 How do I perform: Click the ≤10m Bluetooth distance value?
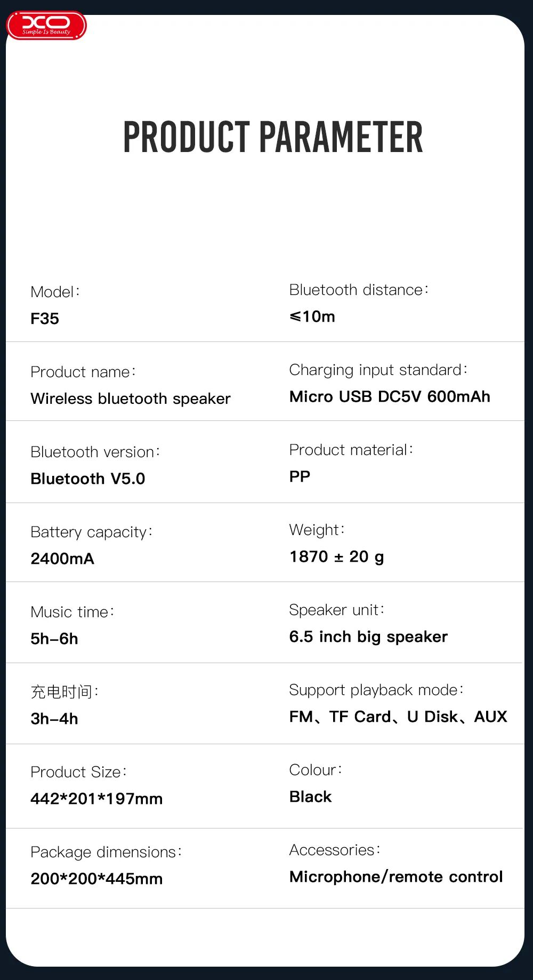pyautogui.click(x=312, y=316)
